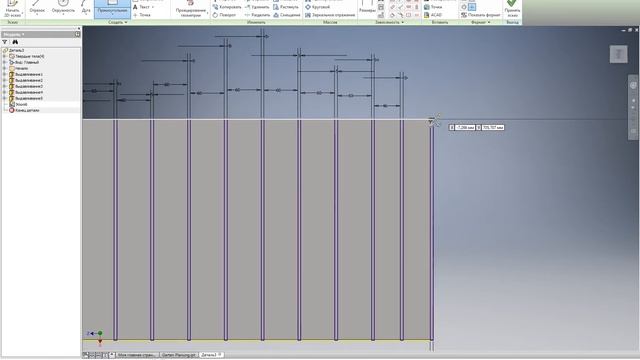Toggle construction format button in Формат panel
640x360 pixels.
(x=464, y=7)
